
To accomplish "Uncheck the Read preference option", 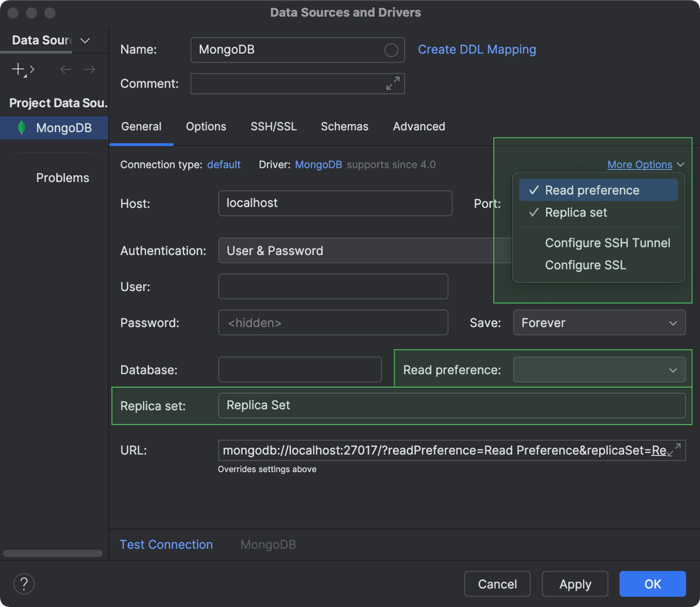I will [592, 190].
